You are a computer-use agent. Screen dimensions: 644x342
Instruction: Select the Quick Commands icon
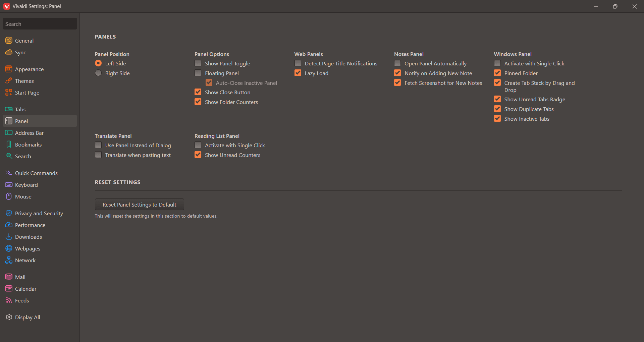pos(9,173)
